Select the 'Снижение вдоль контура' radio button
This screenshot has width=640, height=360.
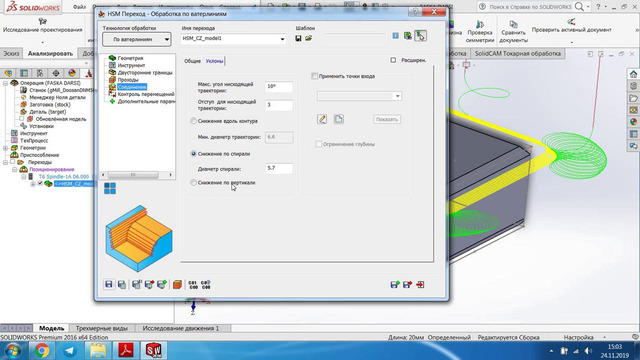(193, 121)
